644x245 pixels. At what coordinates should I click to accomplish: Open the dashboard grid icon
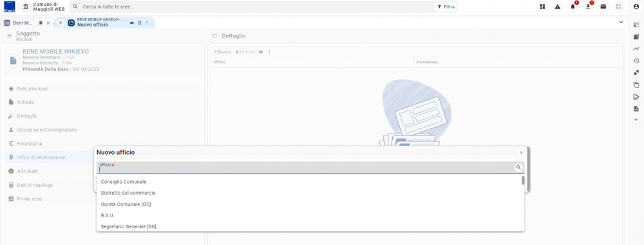coord(542,6)
